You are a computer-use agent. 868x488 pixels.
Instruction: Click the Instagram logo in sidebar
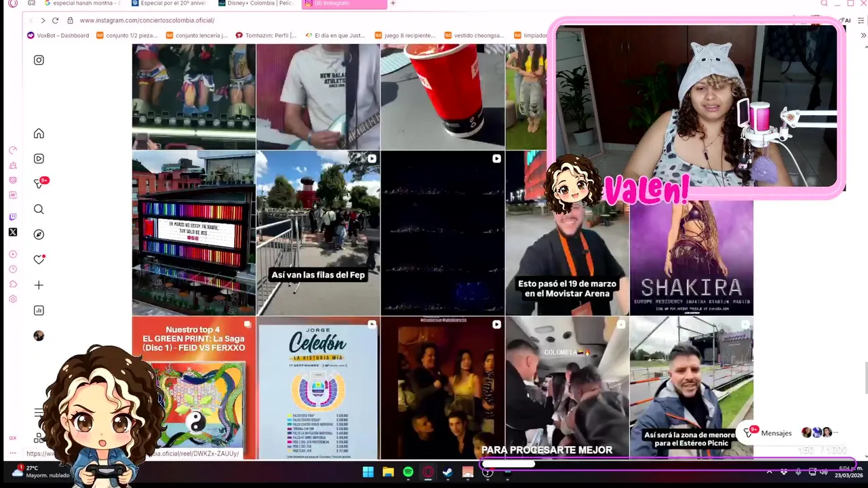[x=39, y=60]
